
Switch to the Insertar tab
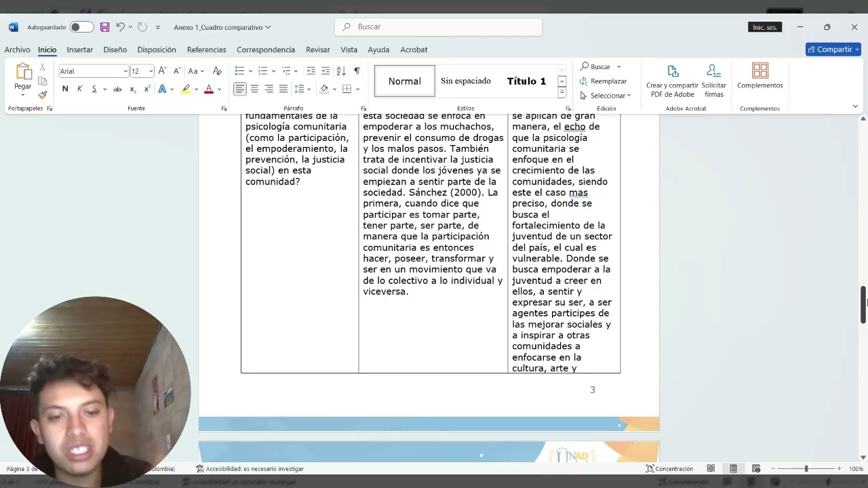click(x=80, y=49)
